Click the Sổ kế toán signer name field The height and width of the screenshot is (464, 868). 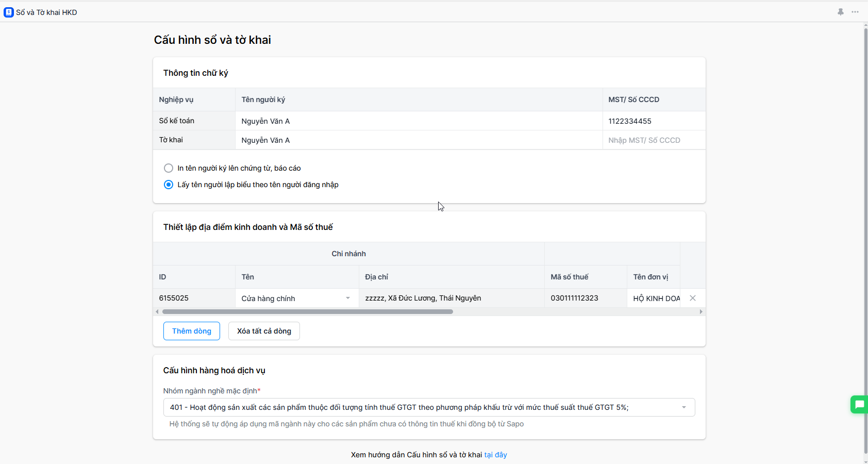click(x=418, y=121)
